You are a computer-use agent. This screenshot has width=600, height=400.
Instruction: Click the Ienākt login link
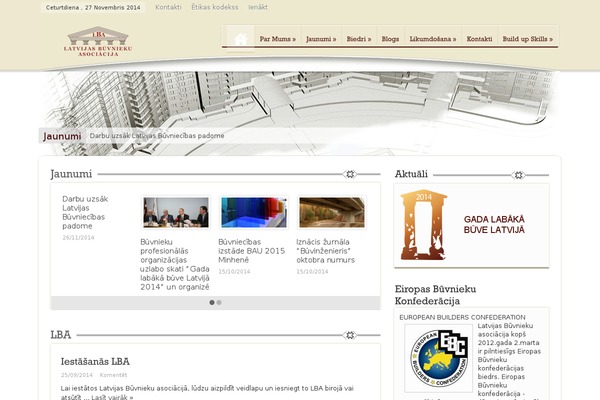(x=258, y=7)
